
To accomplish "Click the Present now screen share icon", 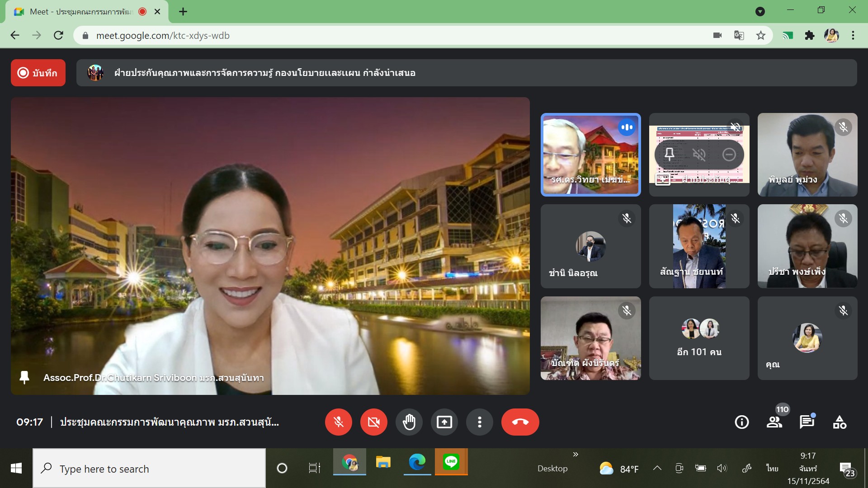I will 444,422.
